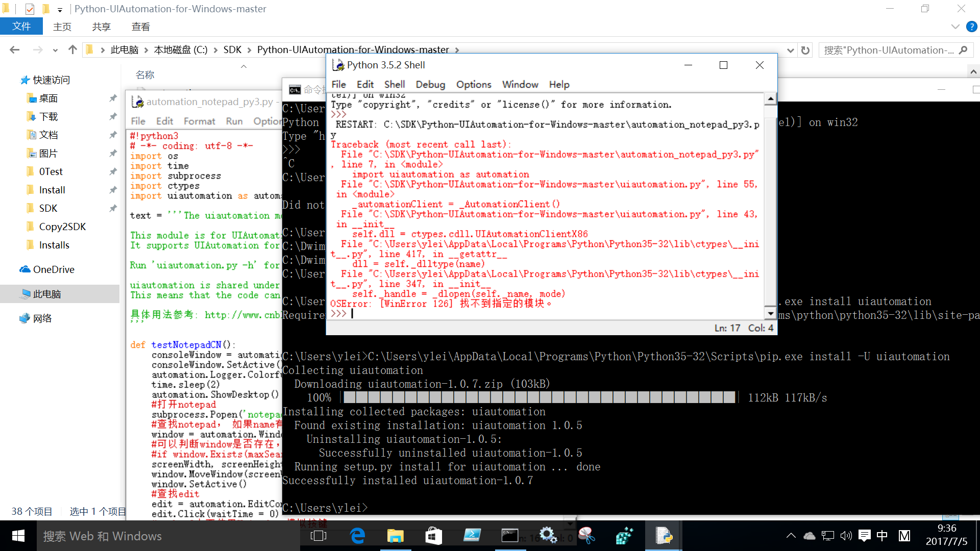This screenshot has height=551, width=980.
Task: Launch Microsoft Edge from the taskbar
Action: 357,536
